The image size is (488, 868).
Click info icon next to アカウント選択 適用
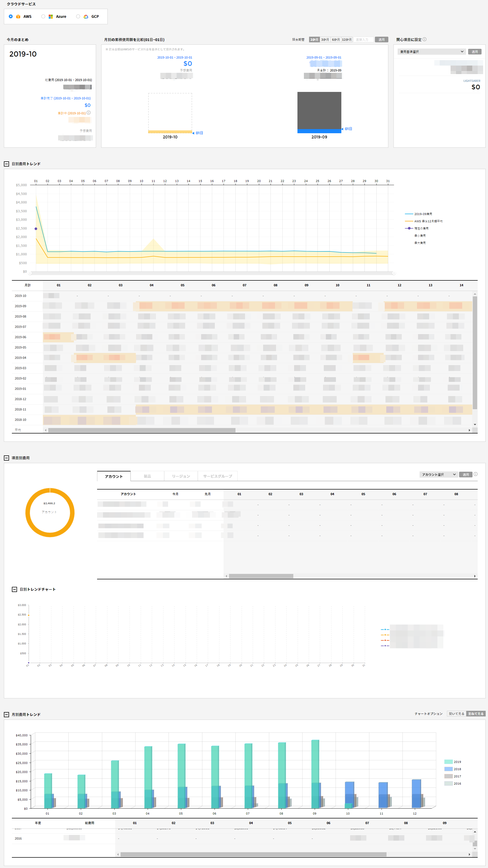point(476,474)
